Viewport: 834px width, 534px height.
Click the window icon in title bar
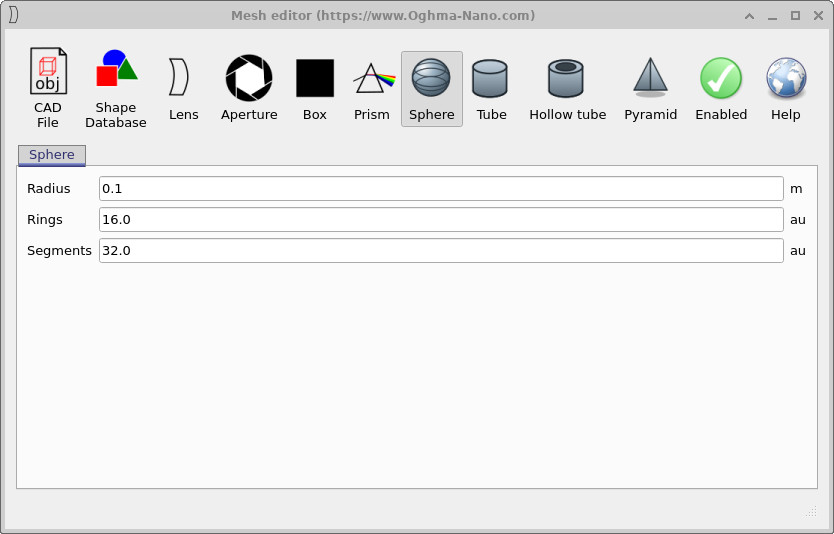click(x=14, y=15)
